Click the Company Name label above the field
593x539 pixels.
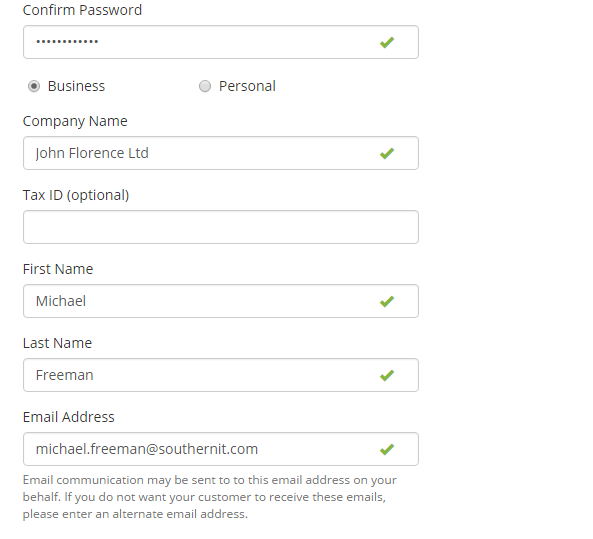click(x=75, y=121)
